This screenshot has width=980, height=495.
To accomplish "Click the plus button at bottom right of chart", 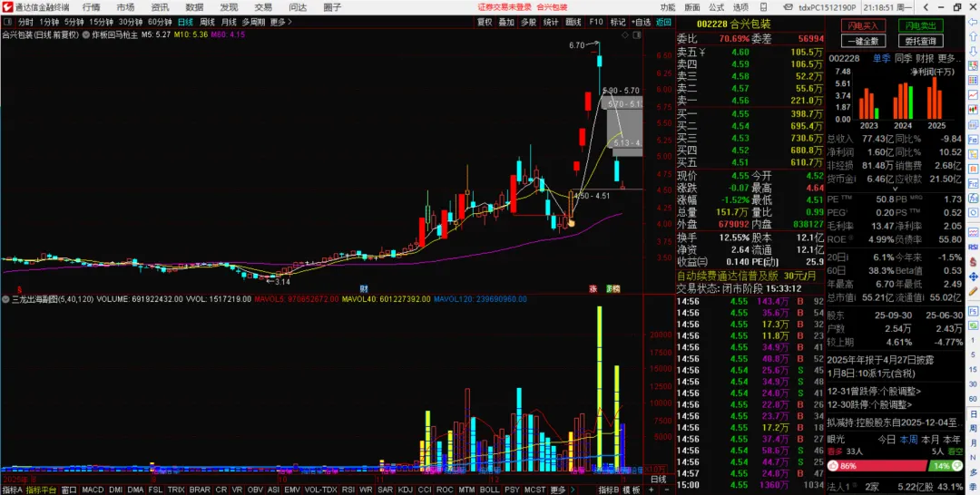I will [x=650, y=490].
